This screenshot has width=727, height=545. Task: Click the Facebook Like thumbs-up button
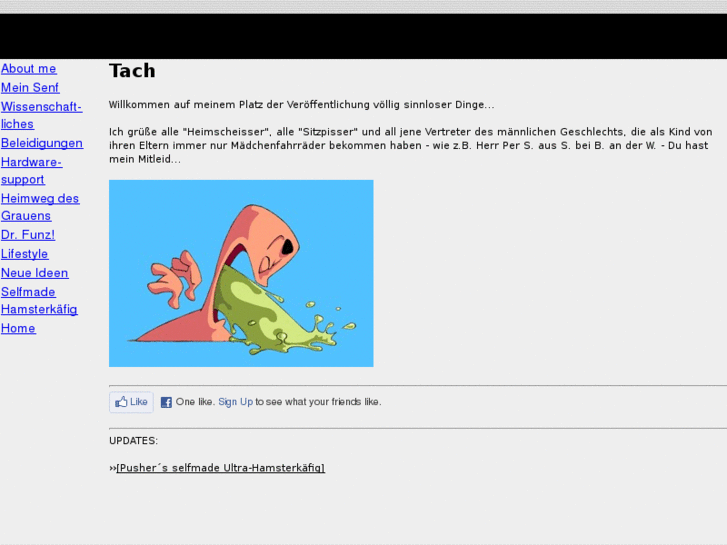point(131,402)
